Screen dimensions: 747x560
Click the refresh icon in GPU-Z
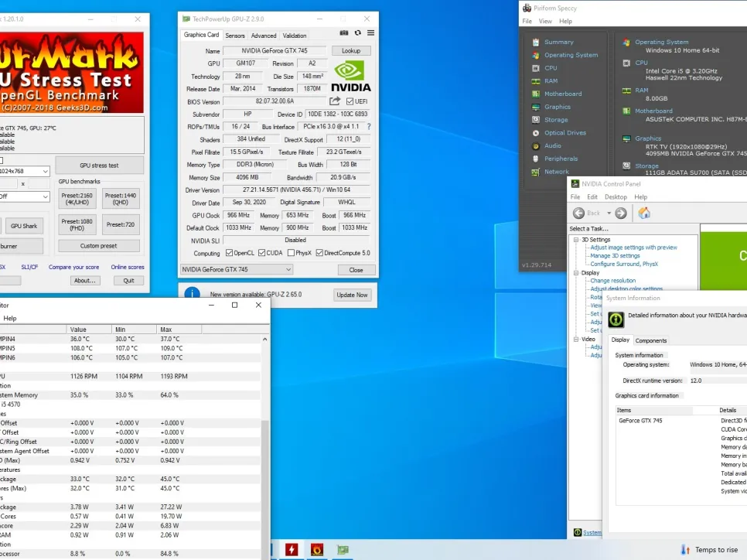point(358,33)
